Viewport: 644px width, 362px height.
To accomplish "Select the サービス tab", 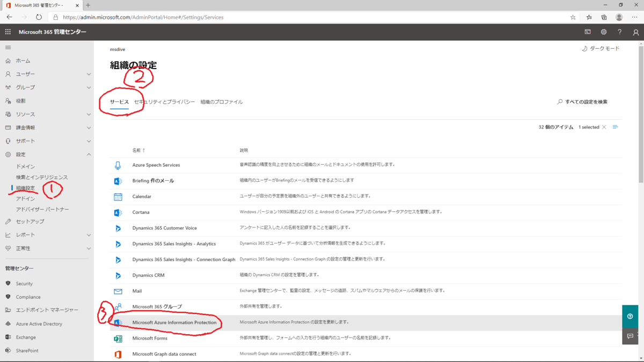I will click(x=119, y=102).
